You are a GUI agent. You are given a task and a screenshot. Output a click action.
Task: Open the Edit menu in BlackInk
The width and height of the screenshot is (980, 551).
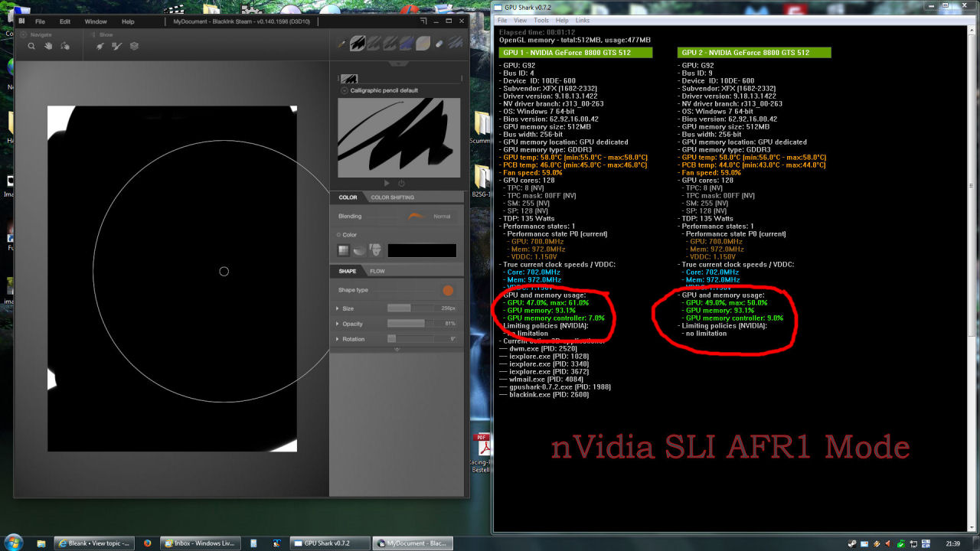click(x=65, y=21)
